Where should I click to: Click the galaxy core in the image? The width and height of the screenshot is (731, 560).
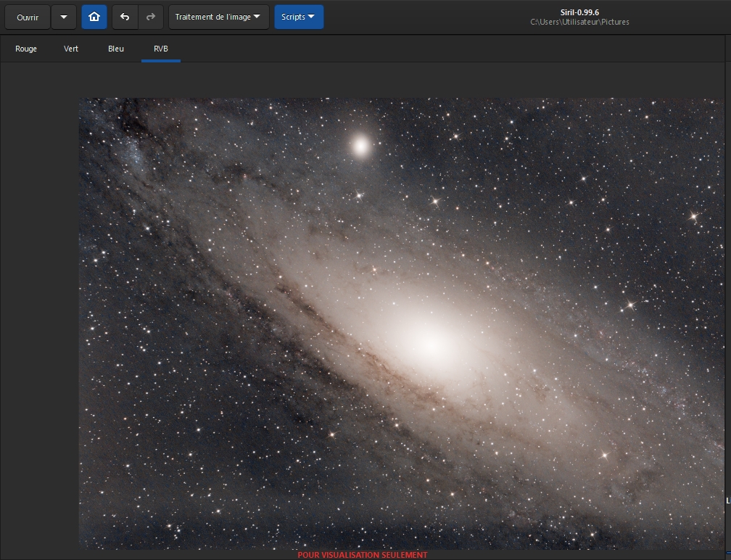click(x=431, y=344)
